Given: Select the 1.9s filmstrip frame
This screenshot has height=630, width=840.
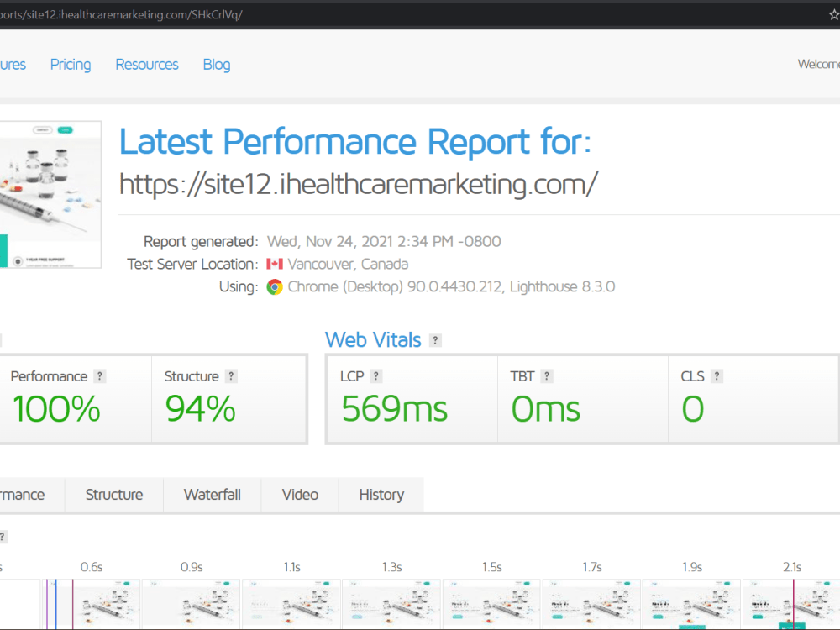Looking at the screenshot, I should pos(691,604).
